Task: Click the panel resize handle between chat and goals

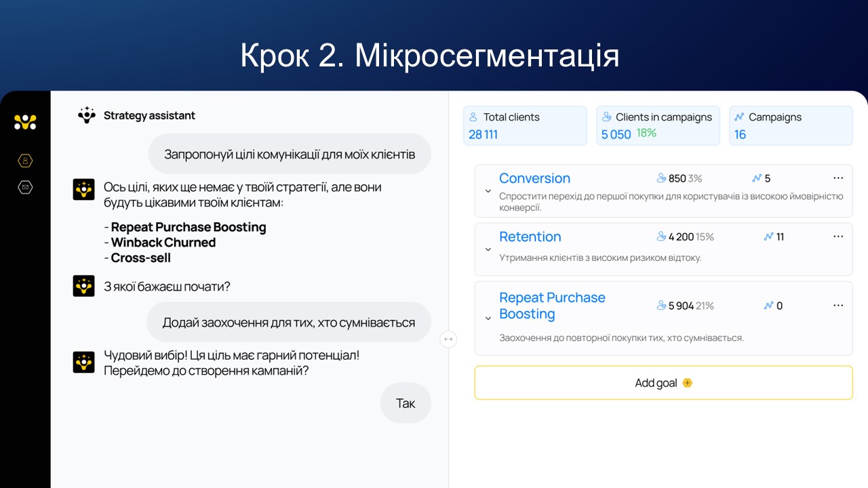Action: [x=448, y=339]
